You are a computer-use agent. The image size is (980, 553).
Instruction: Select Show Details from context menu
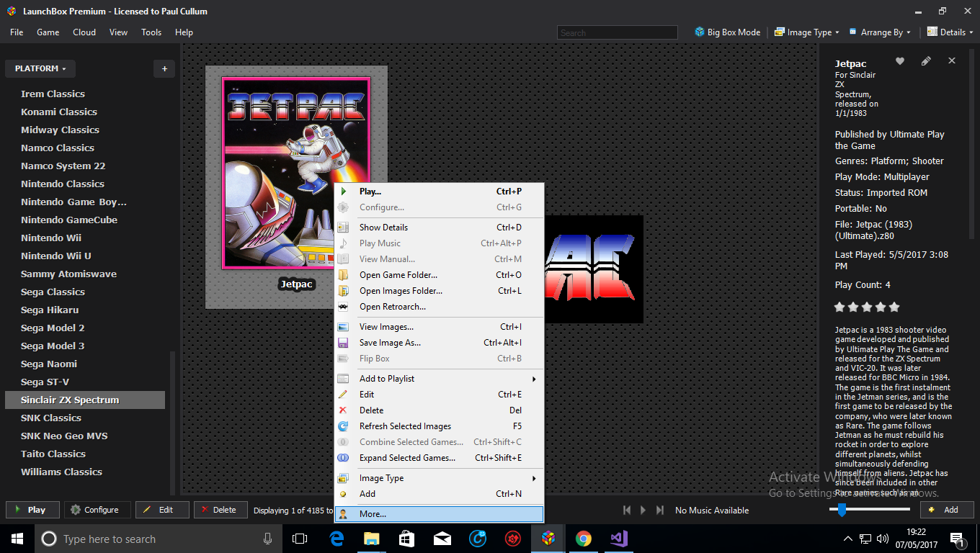[440, 228]
